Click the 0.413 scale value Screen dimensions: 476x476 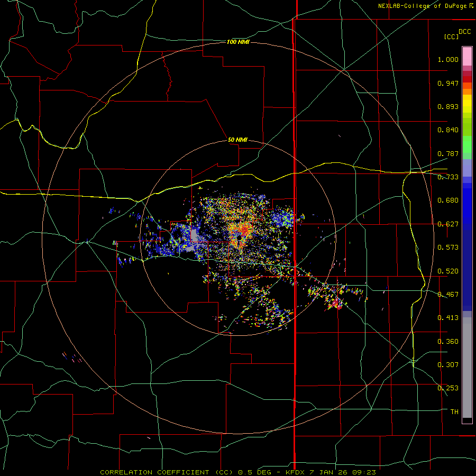point(448,318)
